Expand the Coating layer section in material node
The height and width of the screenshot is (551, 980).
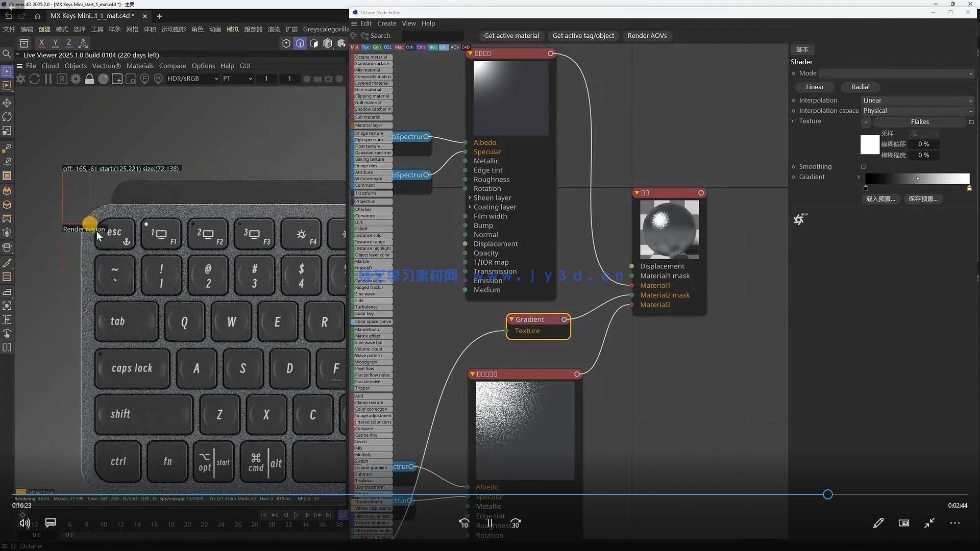tap(470, 207)
